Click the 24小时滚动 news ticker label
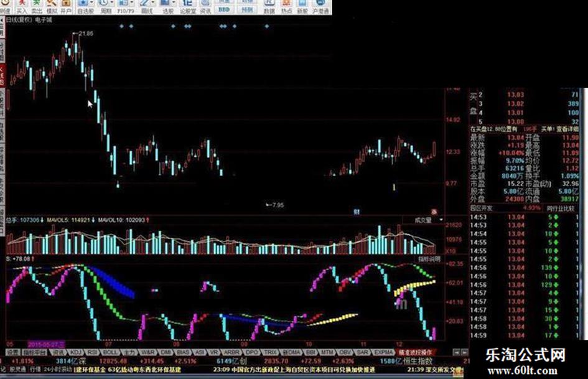The width and height of the screenshot is (588, 379). 58,369
